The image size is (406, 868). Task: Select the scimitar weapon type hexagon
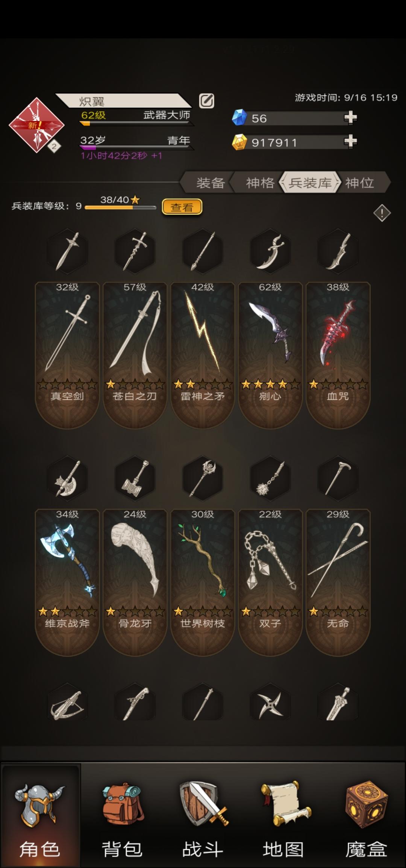[x=270, y=251]
